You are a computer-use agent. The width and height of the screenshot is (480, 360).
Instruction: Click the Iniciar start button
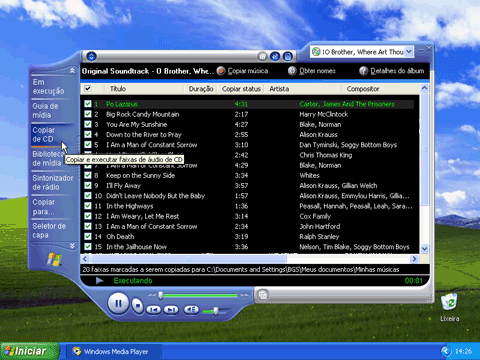pyautogui.click(x=29, y=351)
